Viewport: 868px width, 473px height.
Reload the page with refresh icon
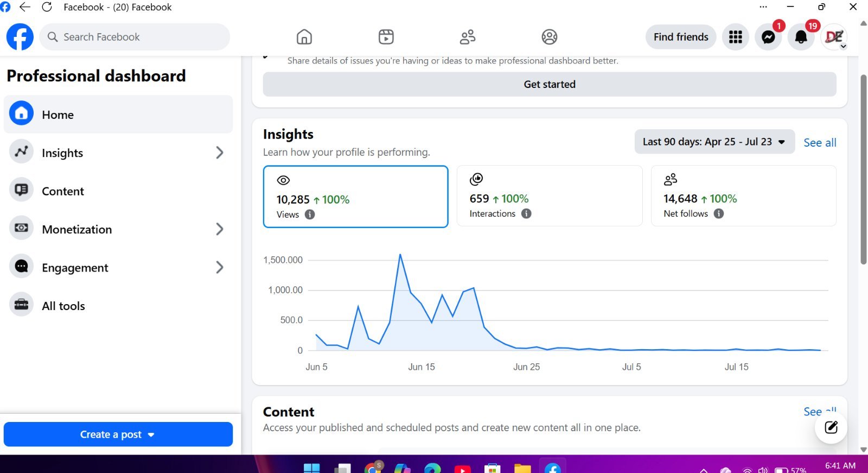[47, 7]
